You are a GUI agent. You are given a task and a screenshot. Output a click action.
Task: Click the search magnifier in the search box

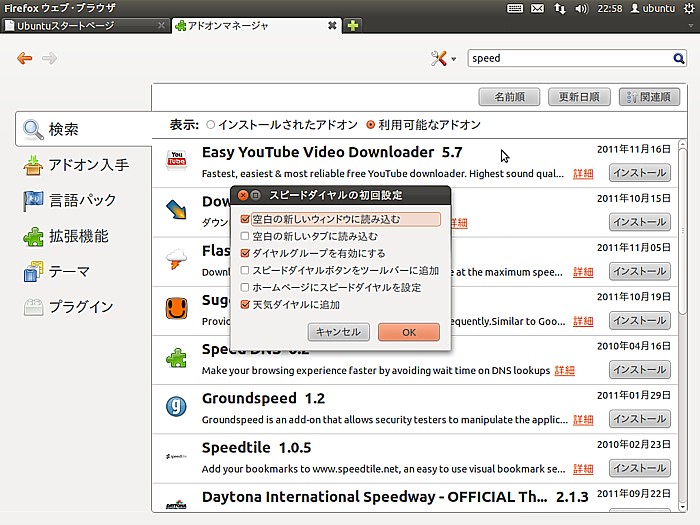tap(678, 58)
